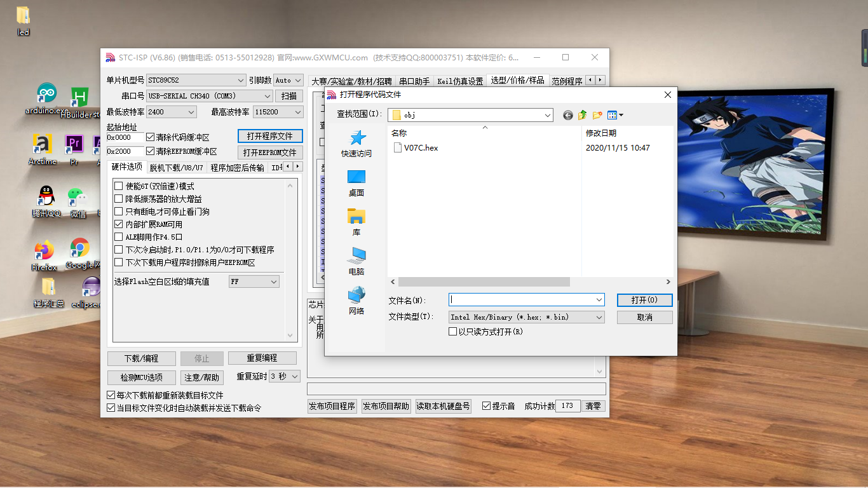This screenshot has height=488, width=868.
Task: Toggle 清除代码缓冲区 checkbox
Action: pos(151,137)
